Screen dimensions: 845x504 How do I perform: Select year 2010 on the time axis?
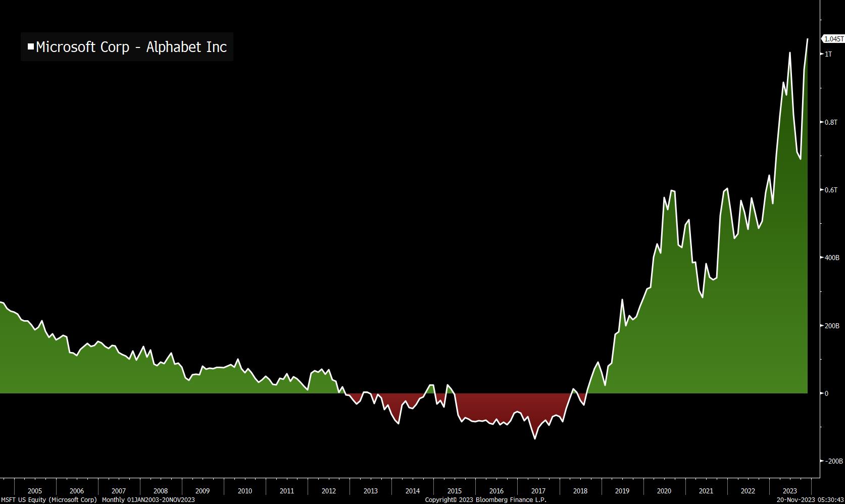[245, 491]
